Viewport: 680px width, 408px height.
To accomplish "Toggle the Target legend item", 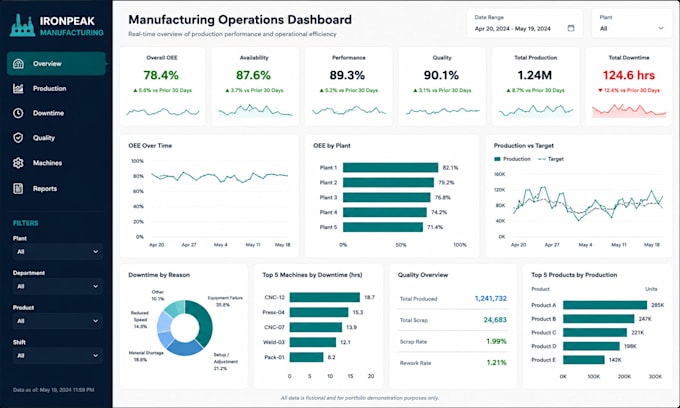I will point(551,159).
